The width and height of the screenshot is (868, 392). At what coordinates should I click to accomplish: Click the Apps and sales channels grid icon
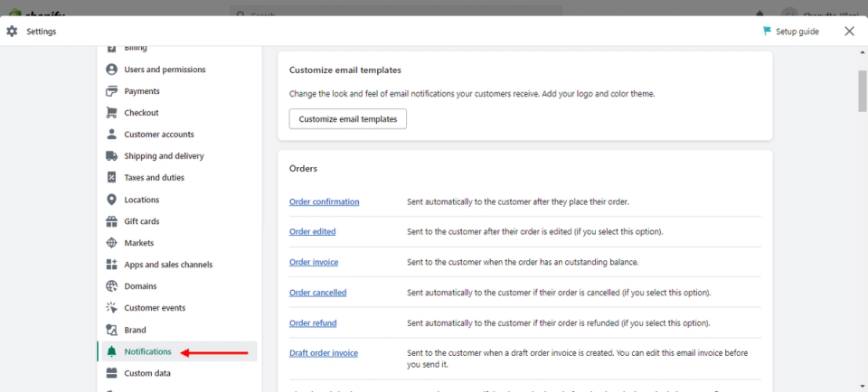[112, 265]
